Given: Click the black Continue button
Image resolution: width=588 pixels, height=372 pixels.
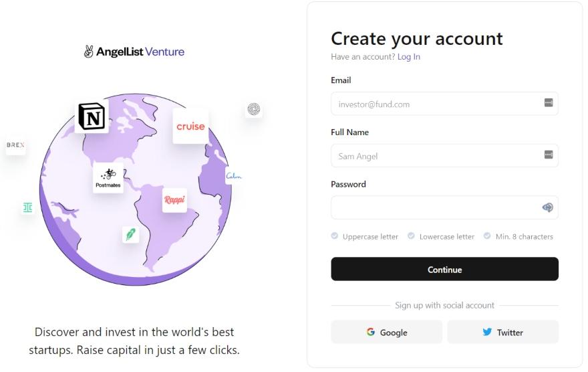Looking at the screenshot, I should coord(444,269).
